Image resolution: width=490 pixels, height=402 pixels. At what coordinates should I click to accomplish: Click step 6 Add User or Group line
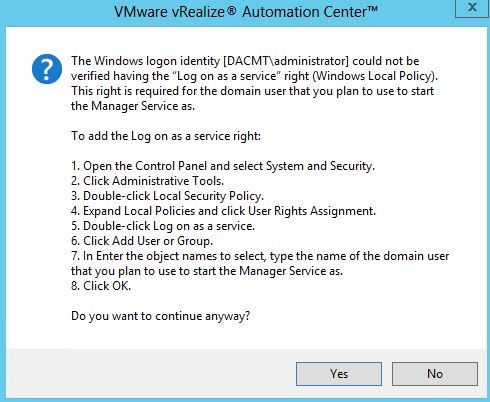142,241
